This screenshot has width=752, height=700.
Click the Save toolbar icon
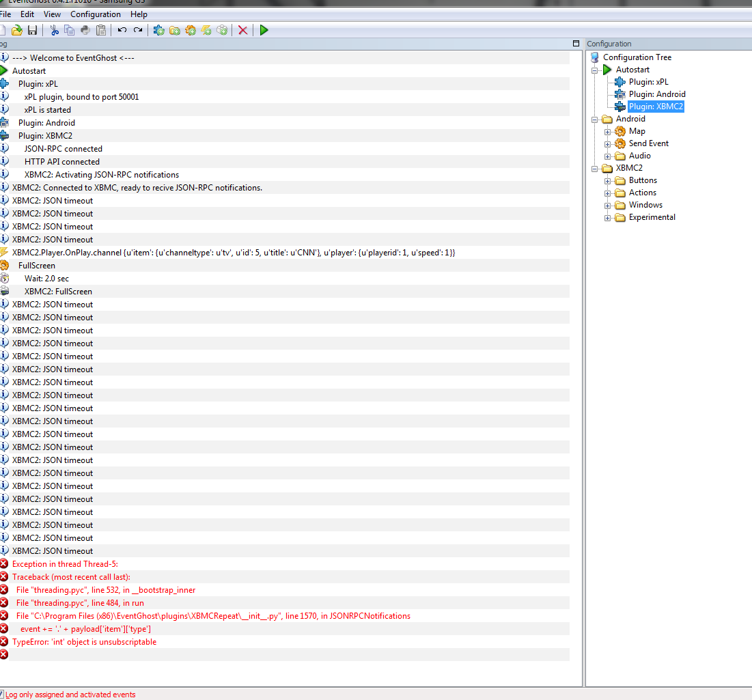pyautogui.click(x=32, y=30)
